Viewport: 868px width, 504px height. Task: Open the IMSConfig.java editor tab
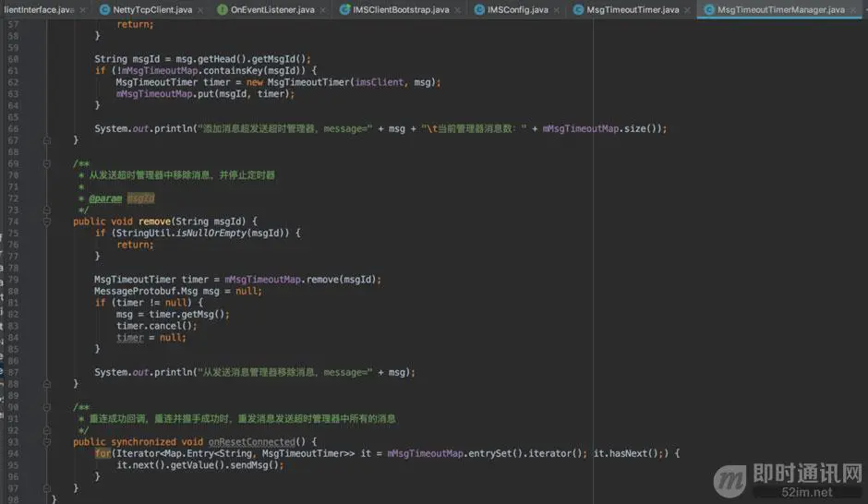point(518,9)
